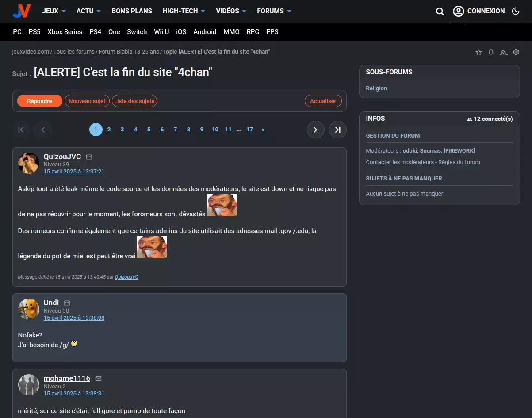Click post timestamp 15 avril 2025 à 13:38:08
532x418 pixels.
click(x=74, y=318)
